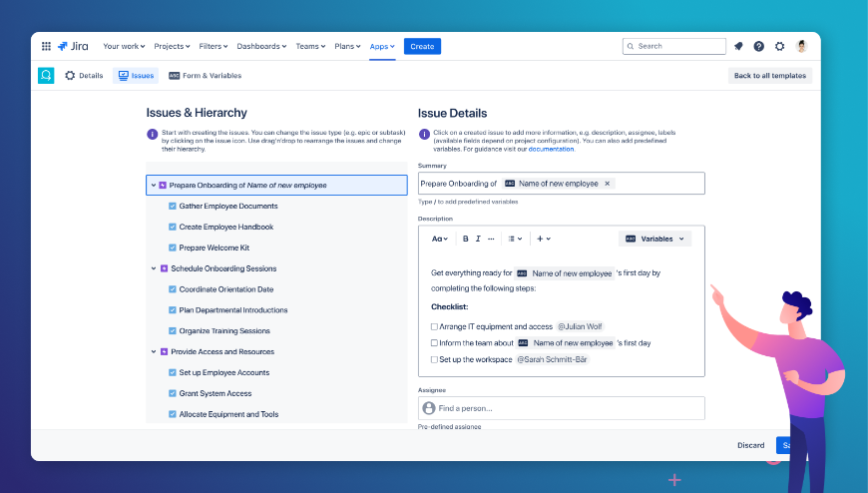This screenshot has height=493, width=868.
Task: Click the Assignee Find a person field
Action: click(562, 408)
